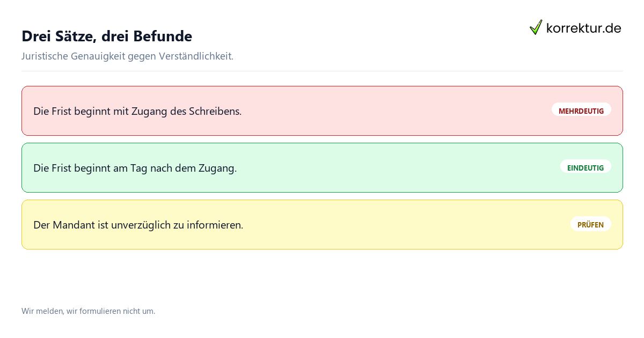The width and height of the screenshot is (644, 338).
Task: Click the green checkmark logo icon
Action: [536, 27]
